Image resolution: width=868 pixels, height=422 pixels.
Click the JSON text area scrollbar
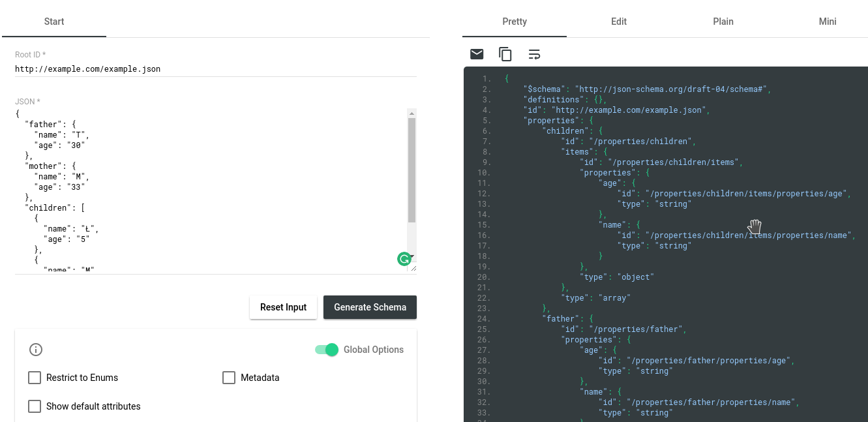(x=412, y=170)
